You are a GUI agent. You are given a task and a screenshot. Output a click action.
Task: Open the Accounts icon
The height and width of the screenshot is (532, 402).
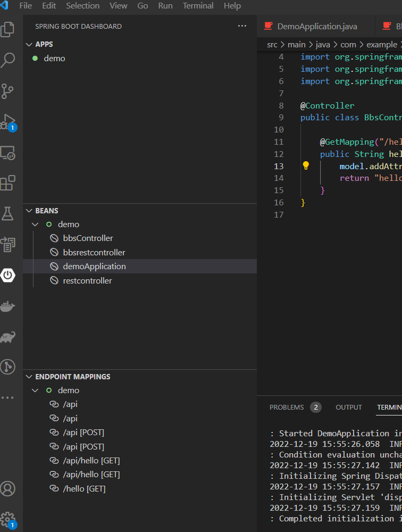point(8,489)
